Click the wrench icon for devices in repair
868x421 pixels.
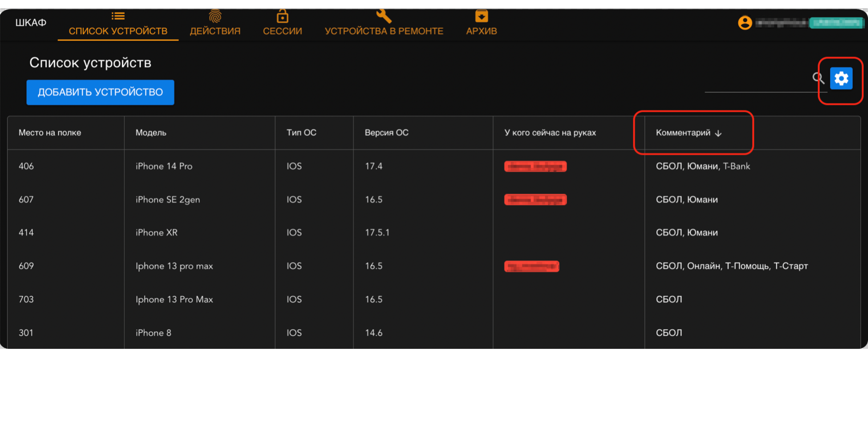click(384, 16)
